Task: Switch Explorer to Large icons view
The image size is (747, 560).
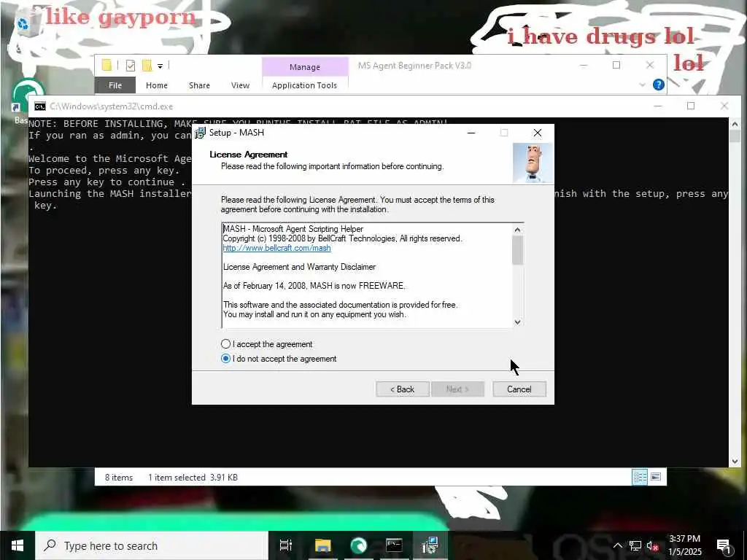Action: [656, 477]
